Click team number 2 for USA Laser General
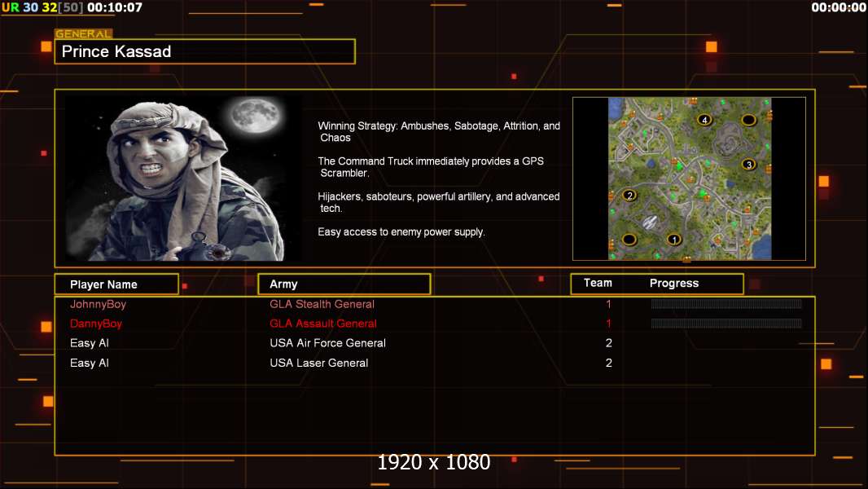 609,363
